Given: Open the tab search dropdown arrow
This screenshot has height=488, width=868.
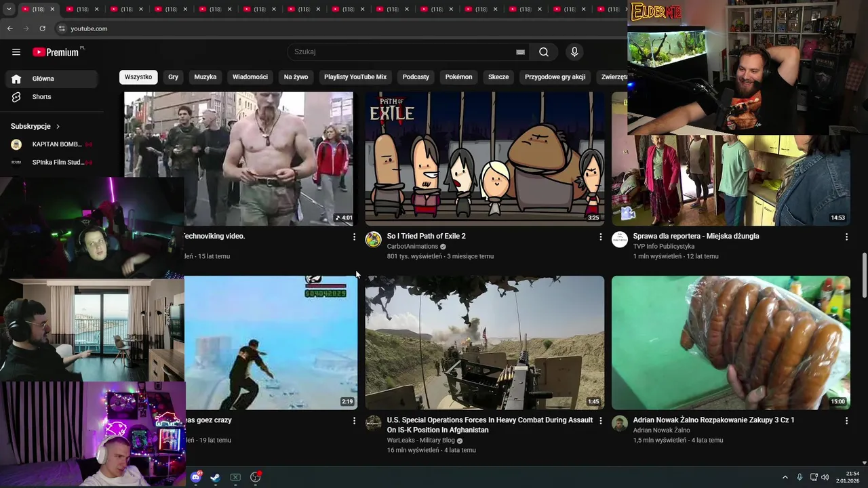Looking at the screenshot, I should [x=9, y=9].
